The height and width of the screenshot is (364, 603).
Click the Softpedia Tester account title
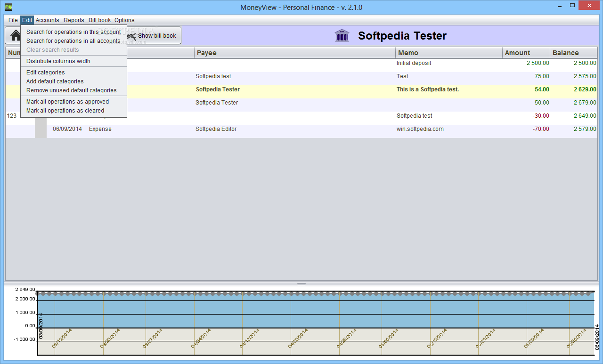pos(402,36)
